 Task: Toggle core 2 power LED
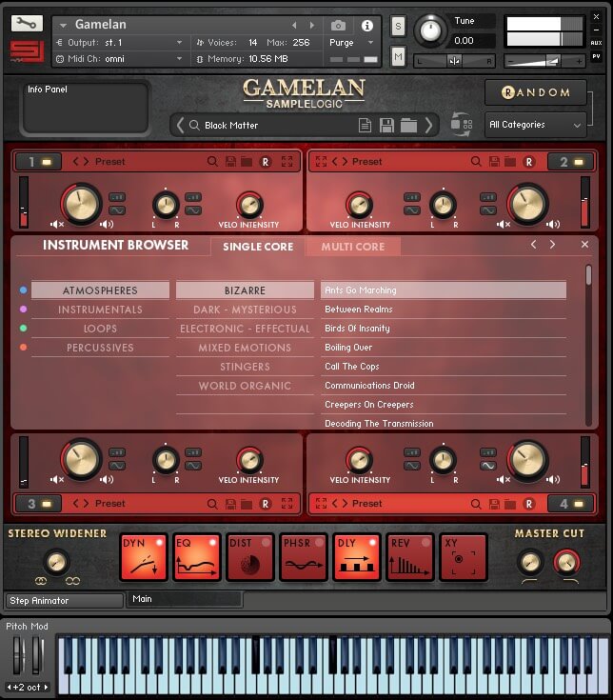click(579, 162)
